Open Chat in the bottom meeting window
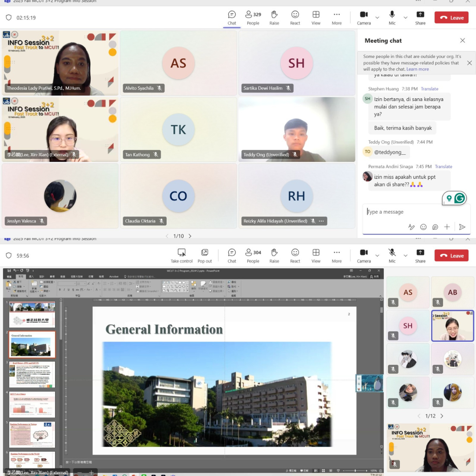476x476 pixels. (232, 256)
